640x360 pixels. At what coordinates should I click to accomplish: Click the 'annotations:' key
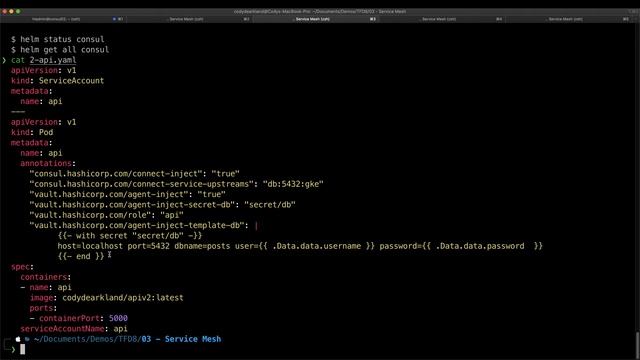tap(48, 163)
